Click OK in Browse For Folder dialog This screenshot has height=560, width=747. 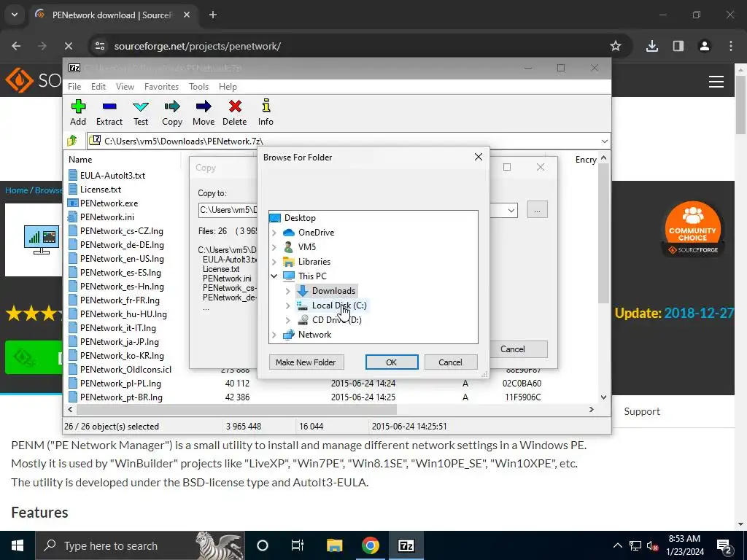point(392,362)
